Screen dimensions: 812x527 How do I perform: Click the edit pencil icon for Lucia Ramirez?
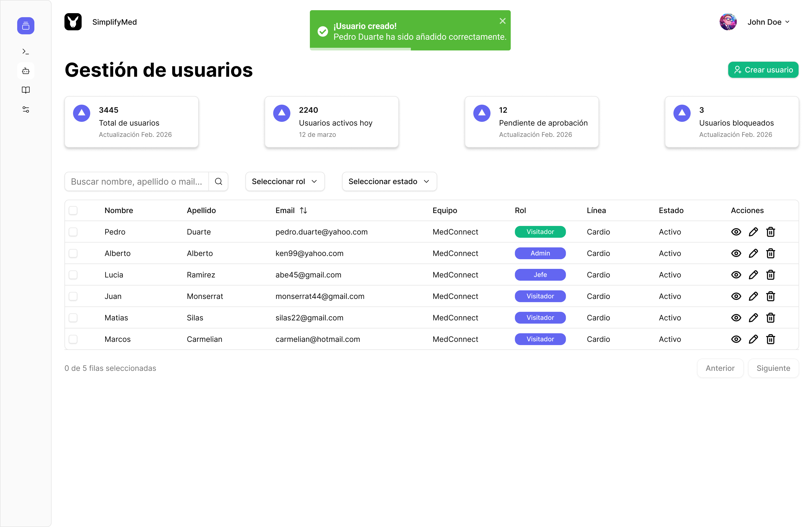point(754,275)
